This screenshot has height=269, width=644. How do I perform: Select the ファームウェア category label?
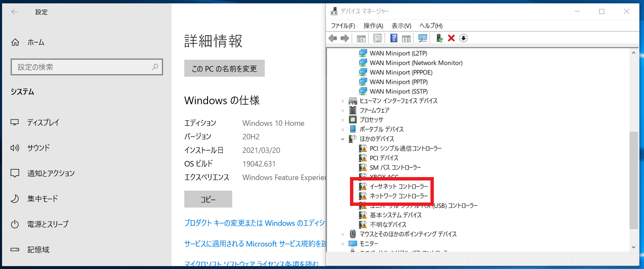[x=375, y=110]
